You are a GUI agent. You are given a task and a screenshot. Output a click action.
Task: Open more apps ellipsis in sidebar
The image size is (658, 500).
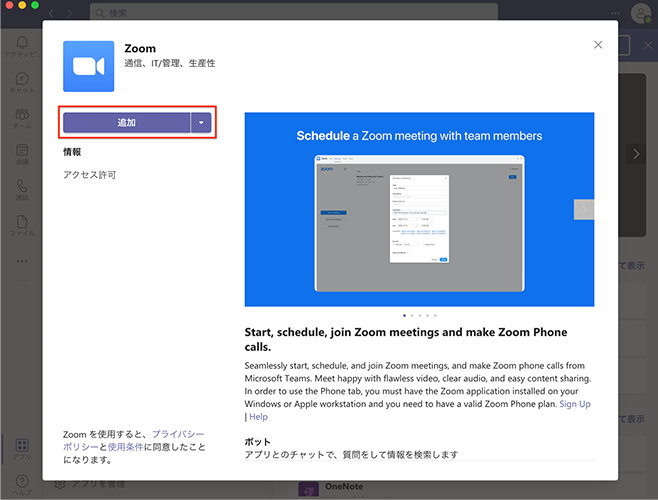pos(22,261)
